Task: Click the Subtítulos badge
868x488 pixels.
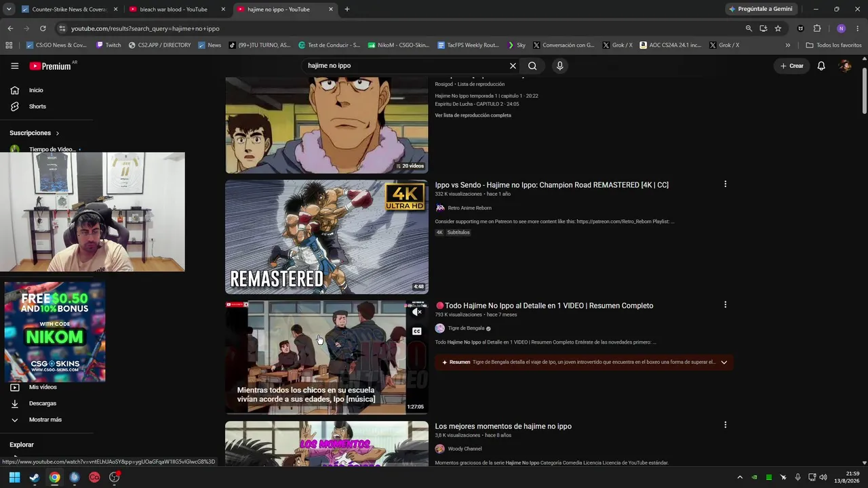Action: [x=458, y=232]
